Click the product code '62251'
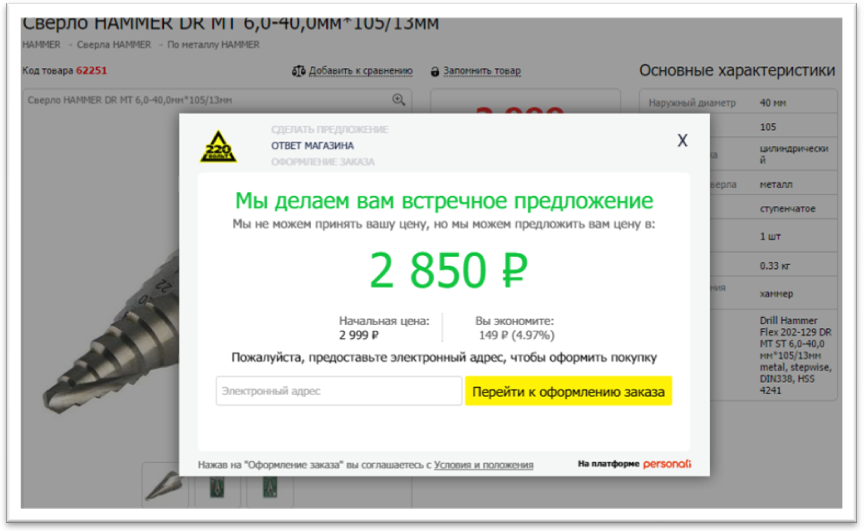Viewport: 864px width, 531px height. pos(91,71)
